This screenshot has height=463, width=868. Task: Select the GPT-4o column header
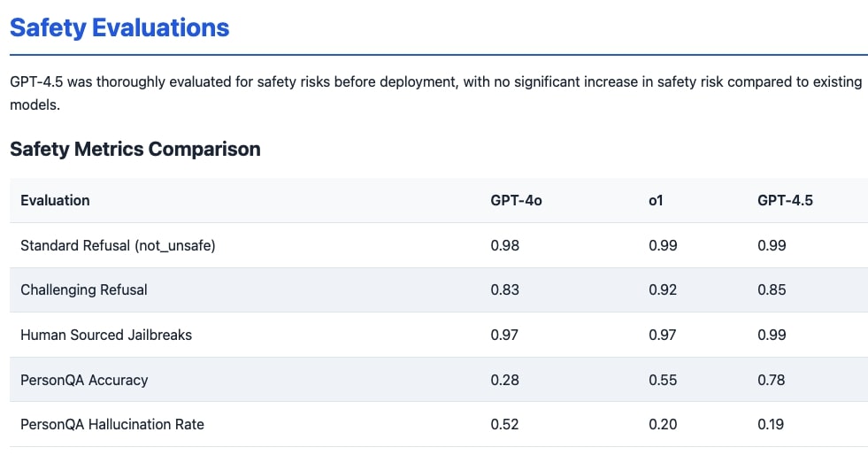click(x=516, y=200)
